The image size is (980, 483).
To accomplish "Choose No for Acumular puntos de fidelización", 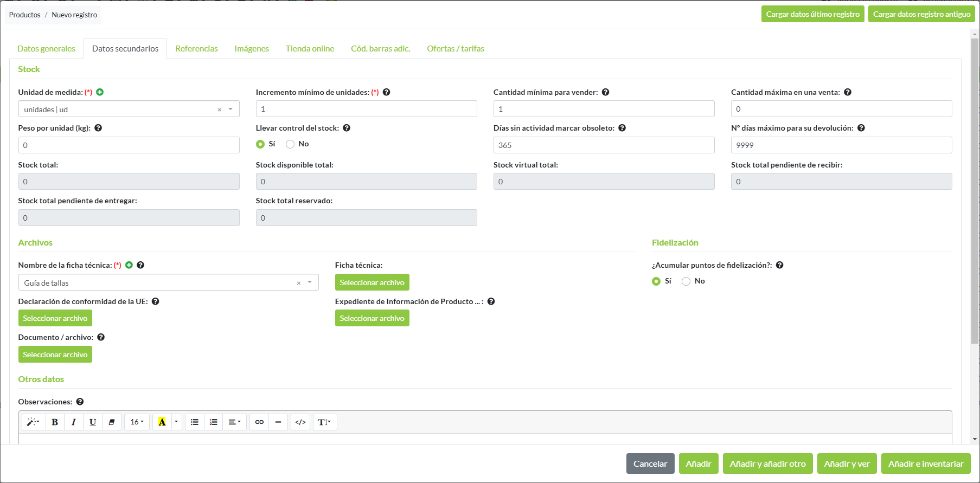I will click(686, 281).
